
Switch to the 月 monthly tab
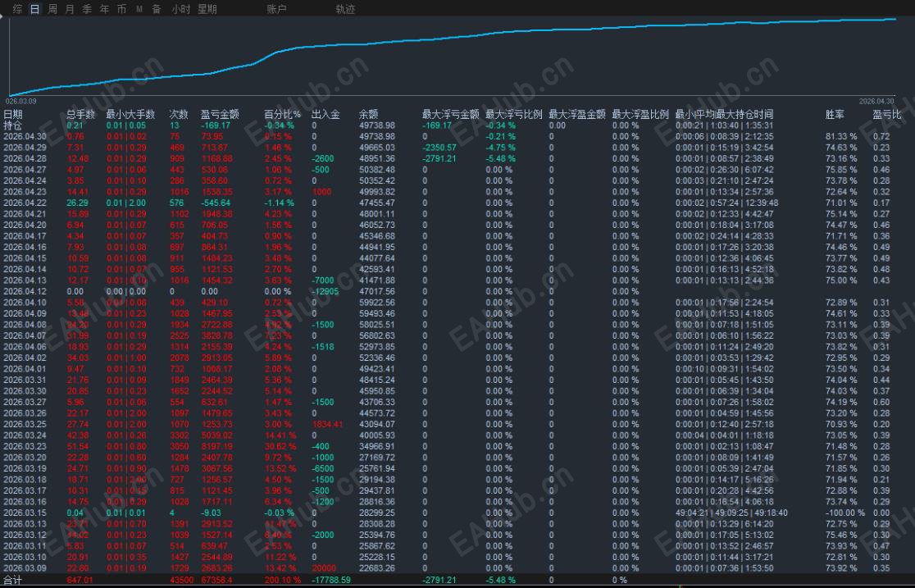click(x=70, y=9)
